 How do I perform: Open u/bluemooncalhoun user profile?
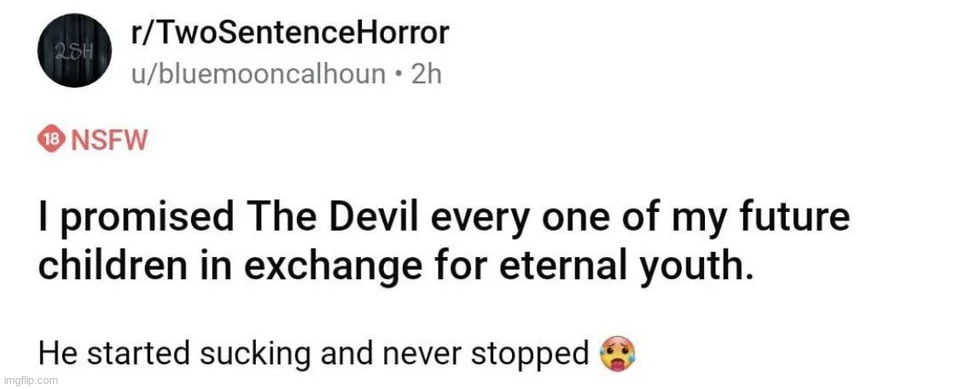point(258,75)
